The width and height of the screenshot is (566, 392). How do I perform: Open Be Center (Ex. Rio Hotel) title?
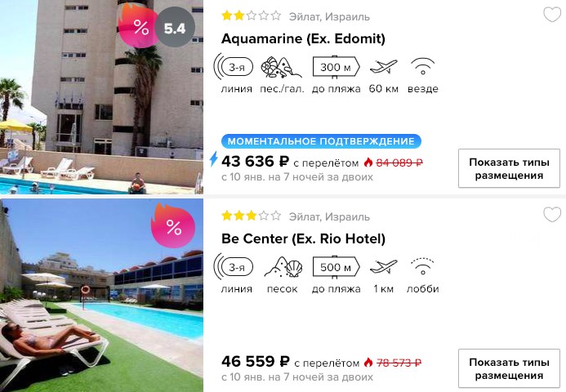[x=303, y=238]
